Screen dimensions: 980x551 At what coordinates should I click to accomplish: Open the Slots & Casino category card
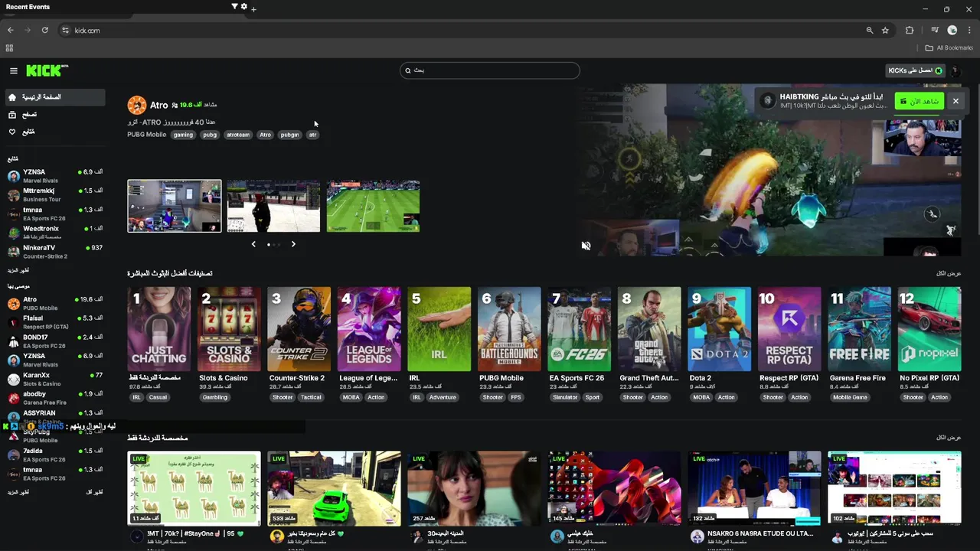tap(229, 329)
